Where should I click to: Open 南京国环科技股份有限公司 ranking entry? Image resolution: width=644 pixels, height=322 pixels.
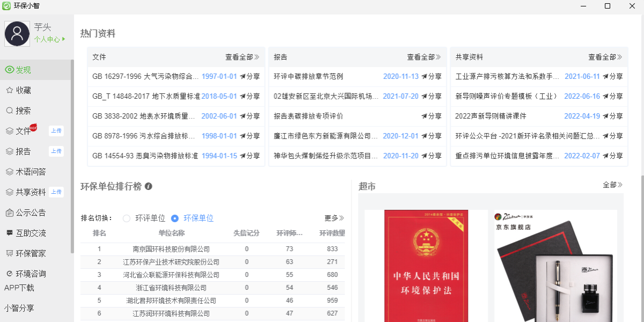coord(171,249)
